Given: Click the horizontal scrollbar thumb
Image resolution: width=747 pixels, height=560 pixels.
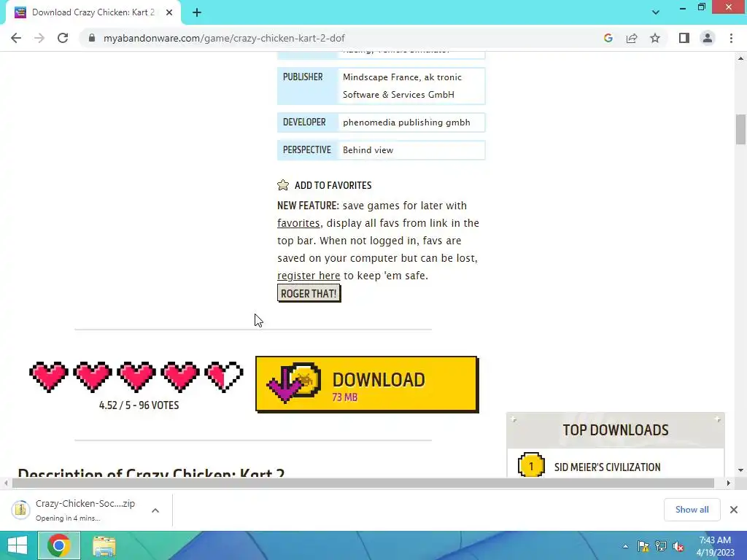Looking at the screenshot, I should click(363, 483).
